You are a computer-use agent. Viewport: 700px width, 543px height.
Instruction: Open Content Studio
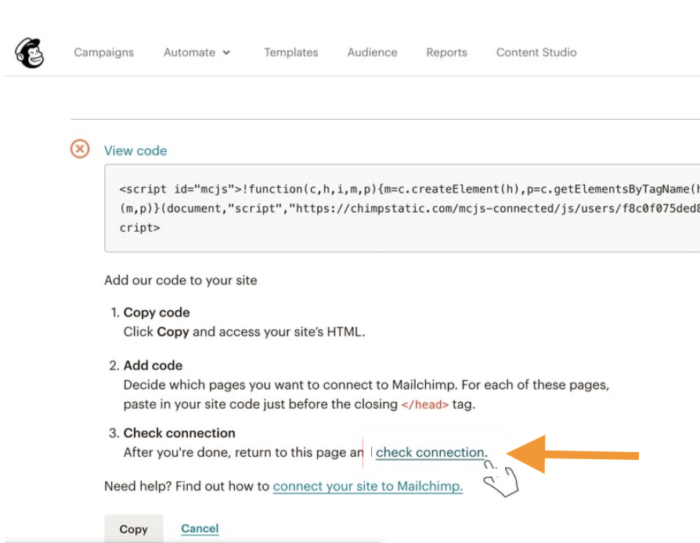pos(536,52)
